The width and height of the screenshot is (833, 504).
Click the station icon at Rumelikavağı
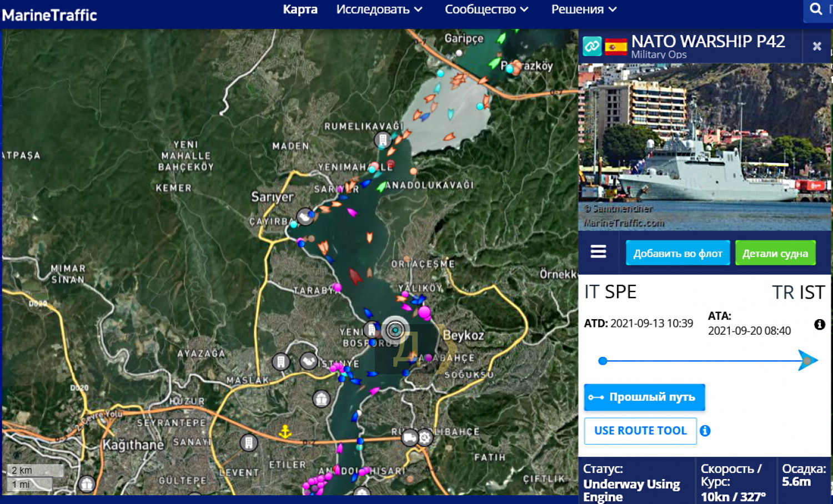point(383,140)
